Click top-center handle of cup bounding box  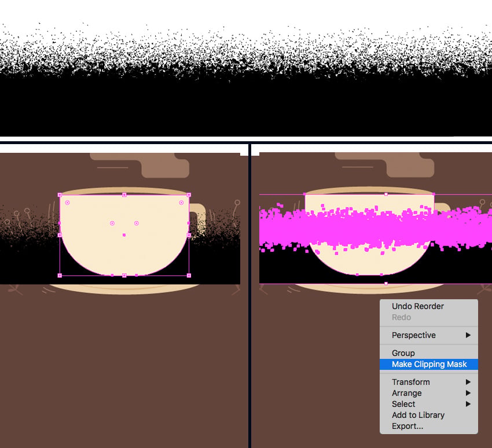click(x=124, y=195)
